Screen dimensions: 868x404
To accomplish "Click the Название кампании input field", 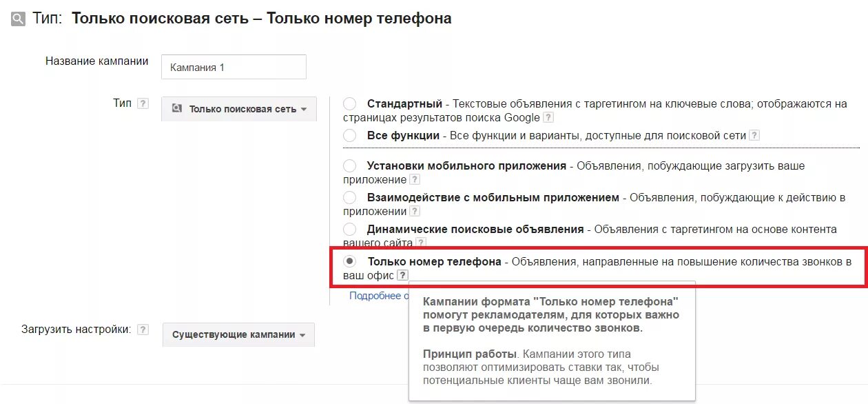I will point(234,68).
